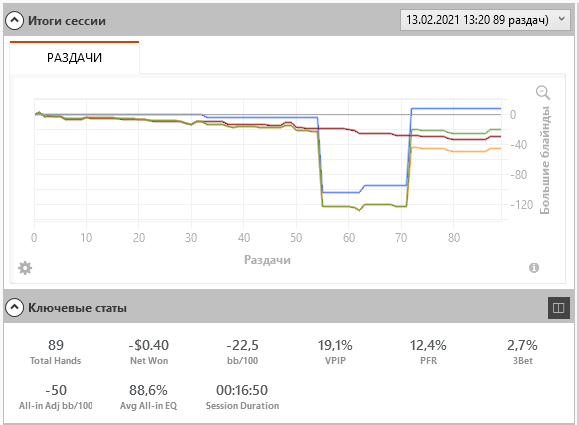This screenshot has width=579, height=425.
Task: Click the Total Hands stat value
Action: 56,345
